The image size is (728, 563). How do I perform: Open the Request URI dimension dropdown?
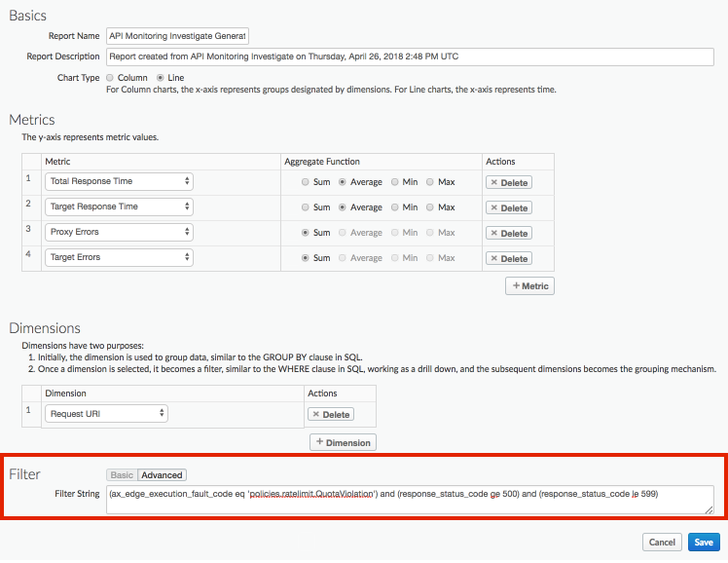pos(106,413)
